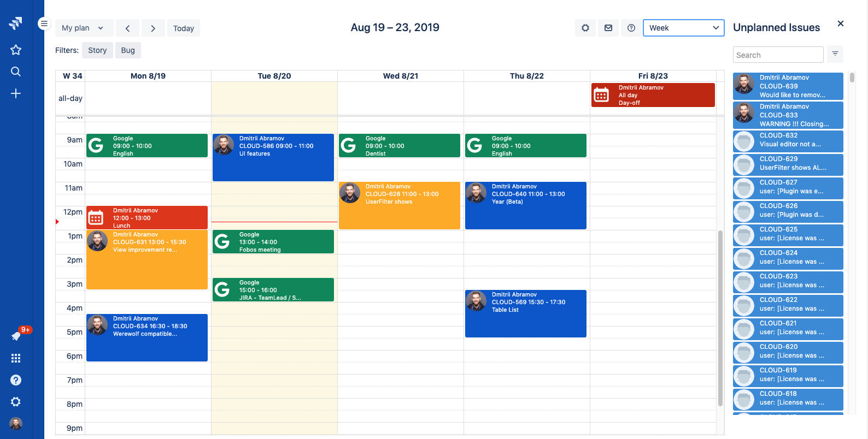Toggle the Story filter

[97, 50]
